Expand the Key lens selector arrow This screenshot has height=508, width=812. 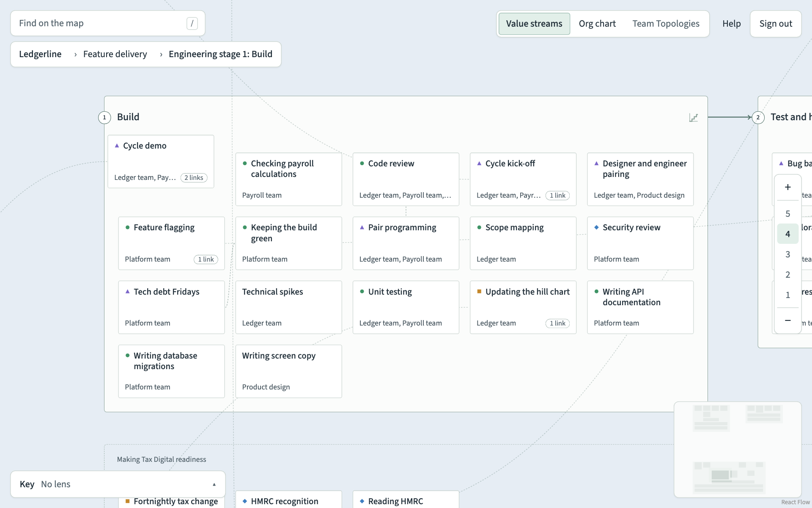point(214,484)
